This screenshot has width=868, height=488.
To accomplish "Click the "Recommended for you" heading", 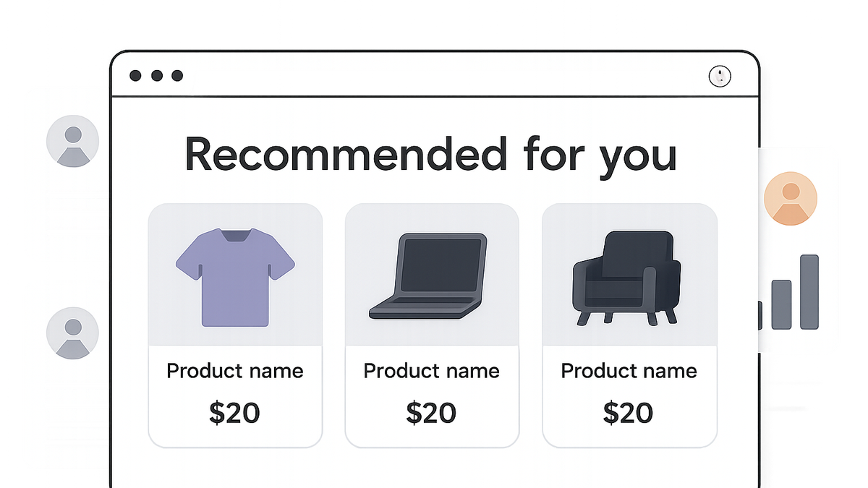I will pyautogui.click(x=432, y=155).
